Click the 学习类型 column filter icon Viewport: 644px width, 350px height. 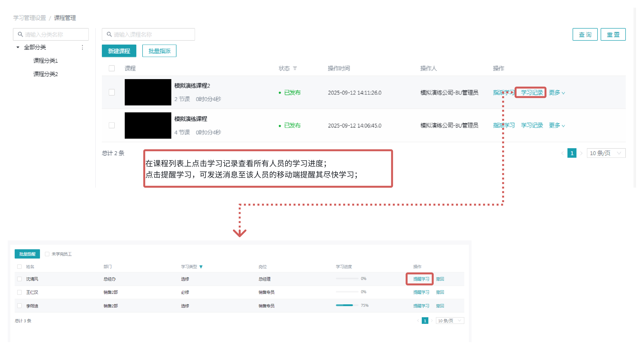(201, 267)
